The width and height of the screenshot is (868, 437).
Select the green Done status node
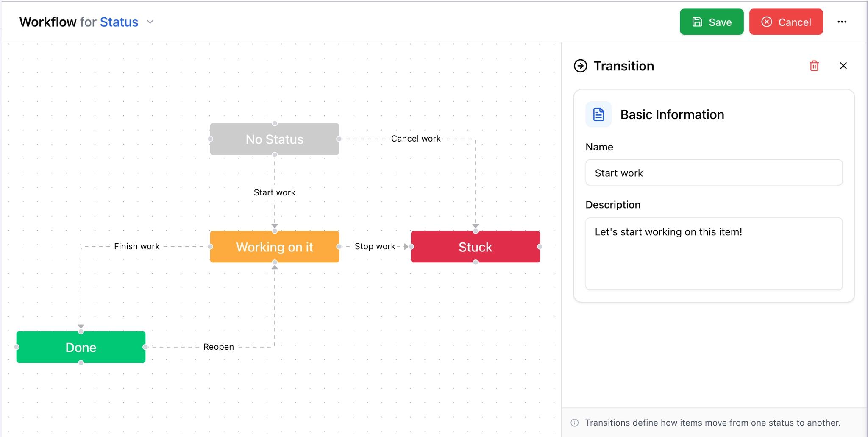pyautogui.click(x=81, y=347)
